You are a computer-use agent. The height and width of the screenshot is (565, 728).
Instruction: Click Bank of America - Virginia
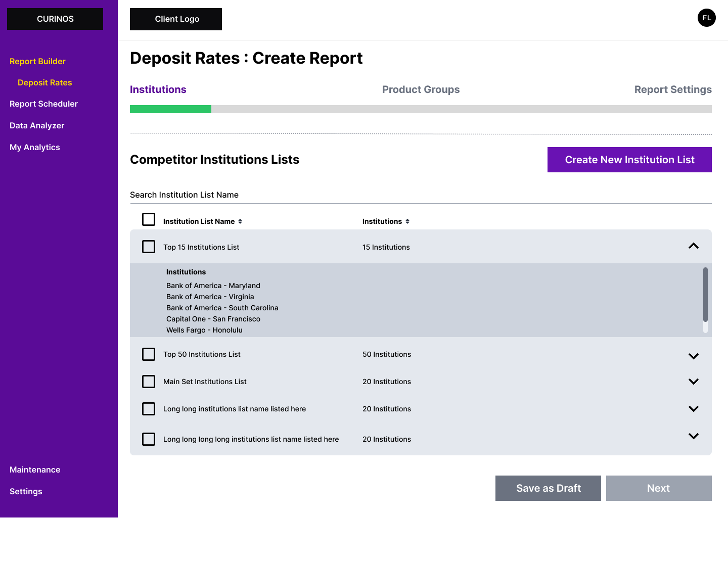click(210, 297)
